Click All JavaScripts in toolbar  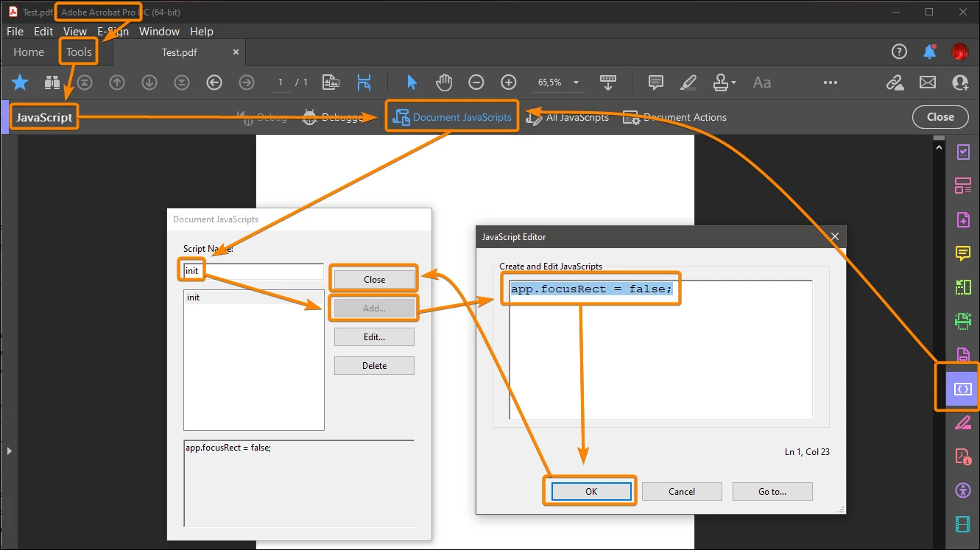(x=568, y=117)
